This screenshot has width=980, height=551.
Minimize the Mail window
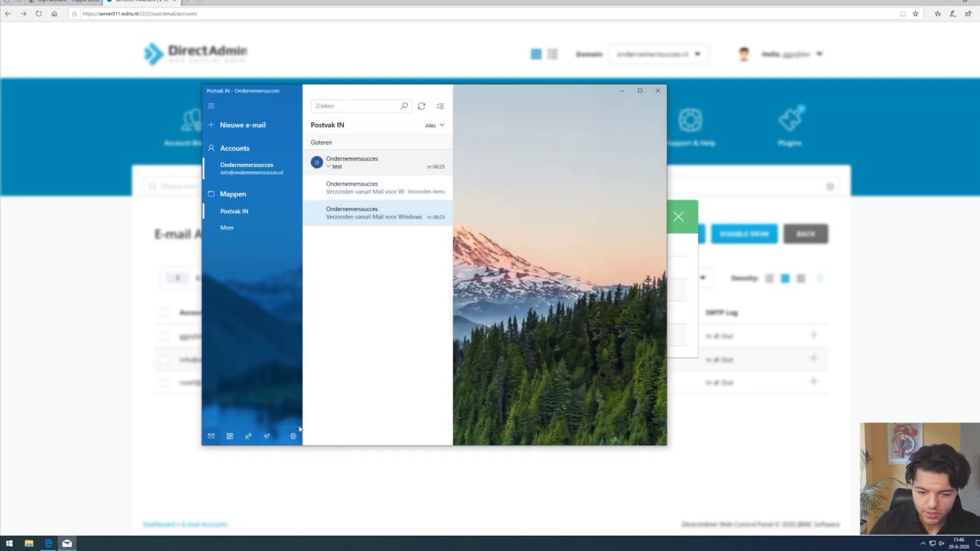(622, 90)
